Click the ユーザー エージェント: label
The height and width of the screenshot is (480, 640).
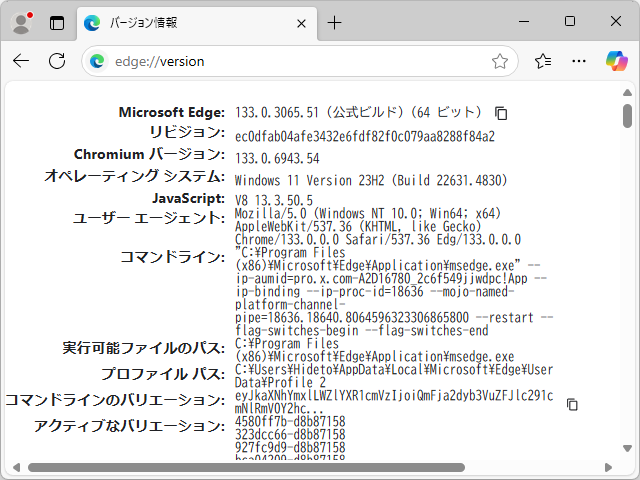pyautogui.click(x=149, y=218)
